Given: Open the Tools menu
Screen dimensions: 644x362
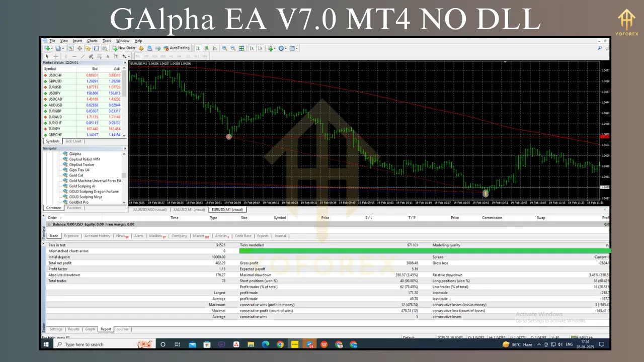Looking at the screenshot, I should click(107, 41).
